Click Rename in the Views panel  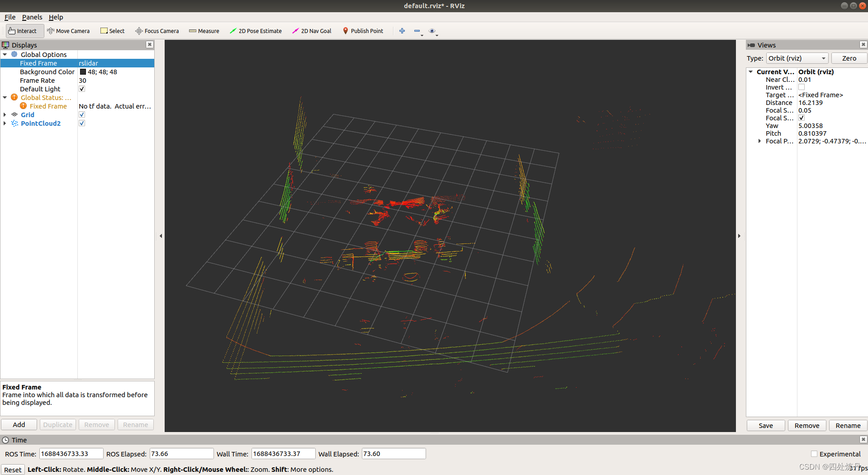tap(848, 425)
